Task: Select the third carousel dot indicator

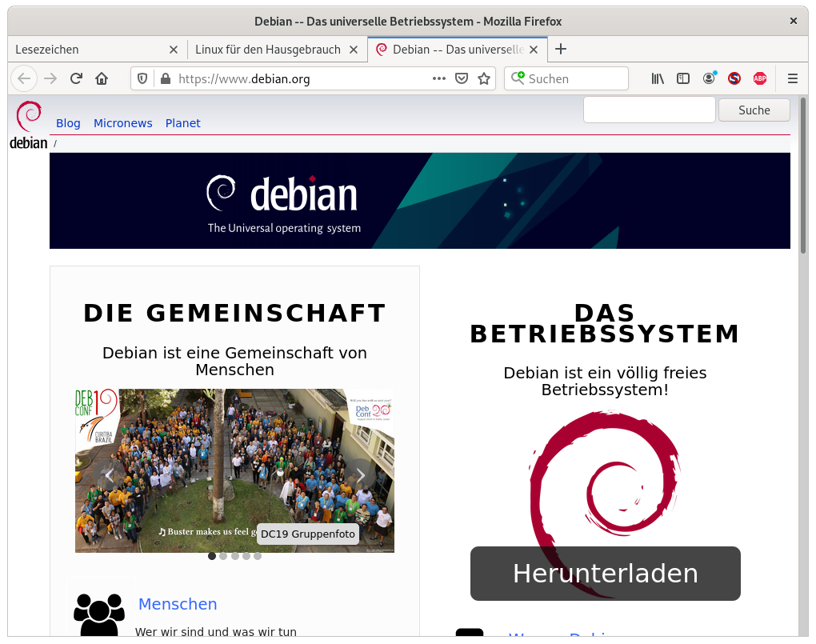Action: pyautogui.click(x=235, y=556)
